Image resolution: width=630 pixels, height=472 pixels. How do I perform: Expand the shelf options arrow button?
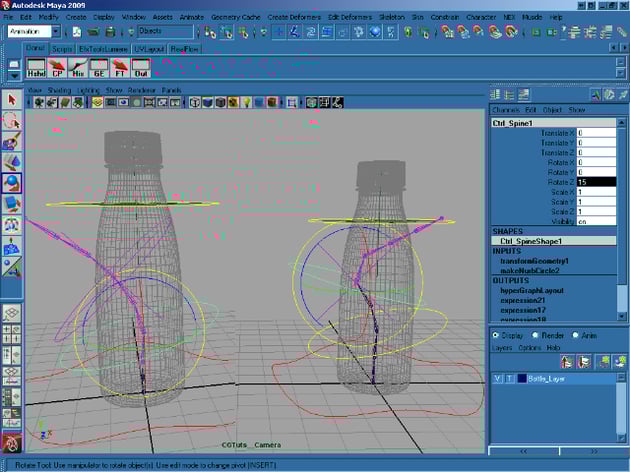click(14, 74)
